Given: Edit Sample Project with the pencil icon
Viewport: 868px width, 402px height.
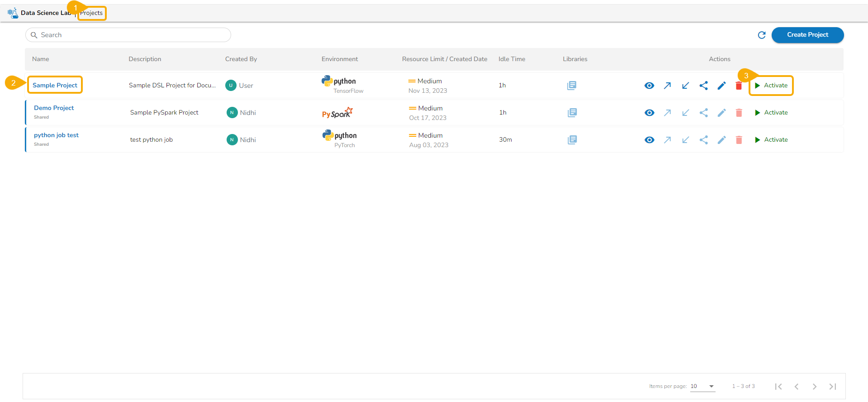Looking at the screenshot, I should (721, 86).
